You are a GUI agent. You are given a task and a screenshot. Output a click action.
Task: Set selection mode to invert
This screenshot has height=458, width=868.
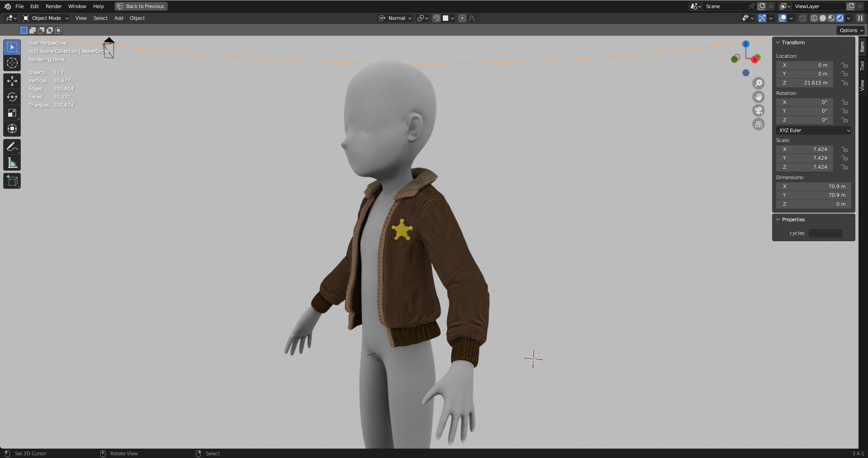(50, 30)
